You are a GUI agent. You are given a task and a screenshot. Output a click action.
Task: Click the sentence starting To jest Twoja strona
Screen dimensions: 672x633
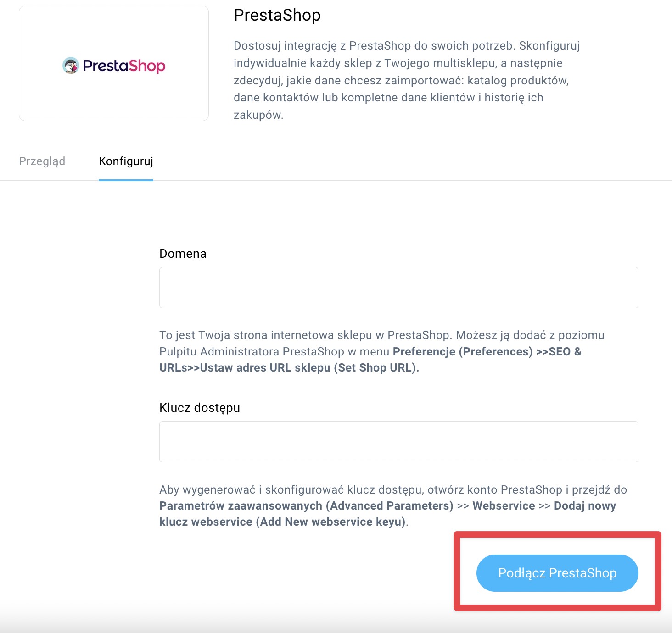(382, 351)
